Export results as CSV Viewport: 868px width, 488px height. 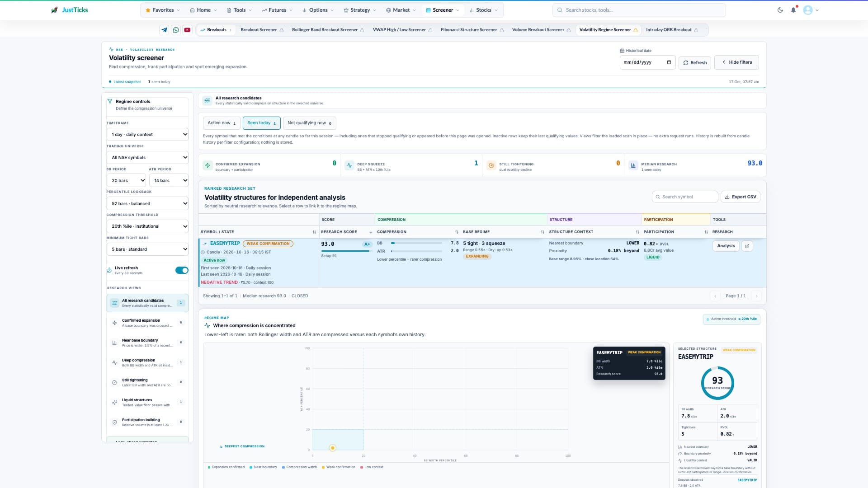point(741,197)
